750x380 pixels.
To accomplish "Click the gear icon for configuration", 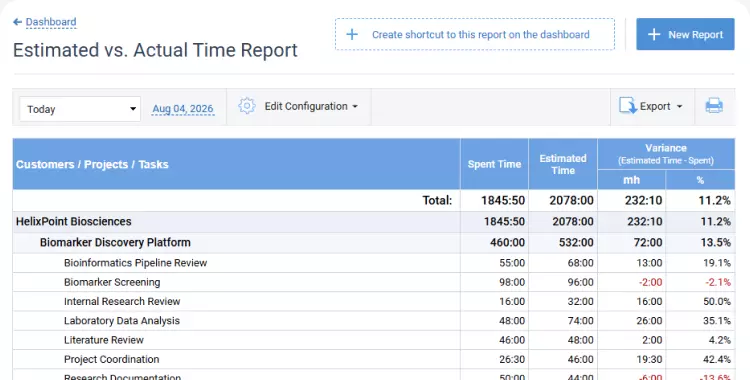I will [247, 106].
